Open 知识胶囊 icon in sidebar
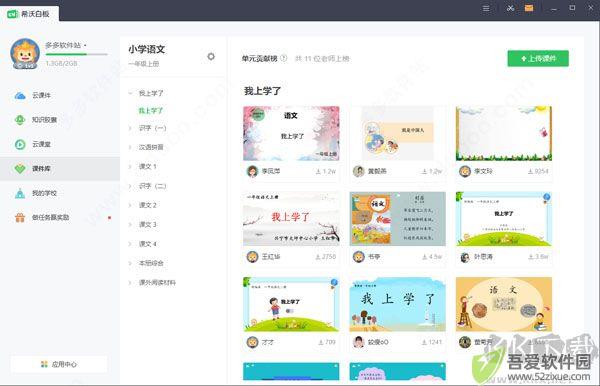This screenshot has width=600, height=386. pos(20,120)
